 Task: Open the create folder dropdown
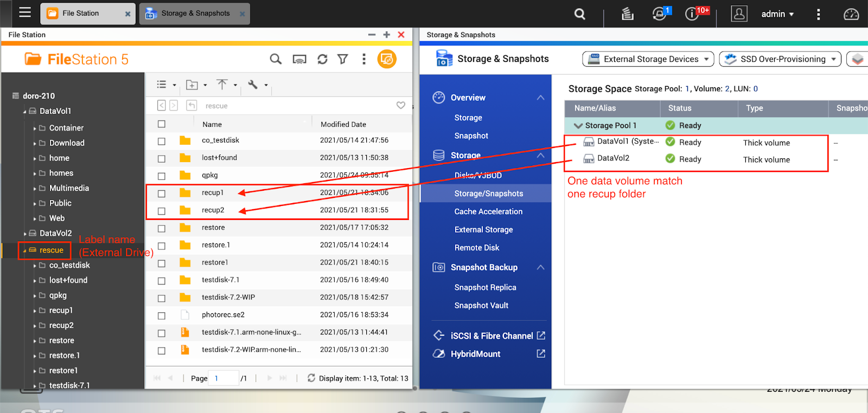pyautogui.click(x=196, y=85)
